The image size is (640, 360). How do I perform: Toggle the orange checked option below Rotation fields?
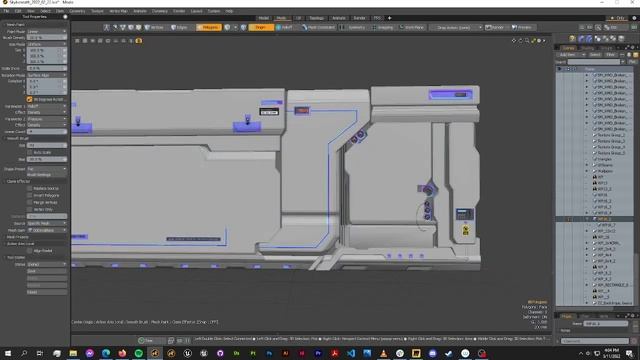29,99
